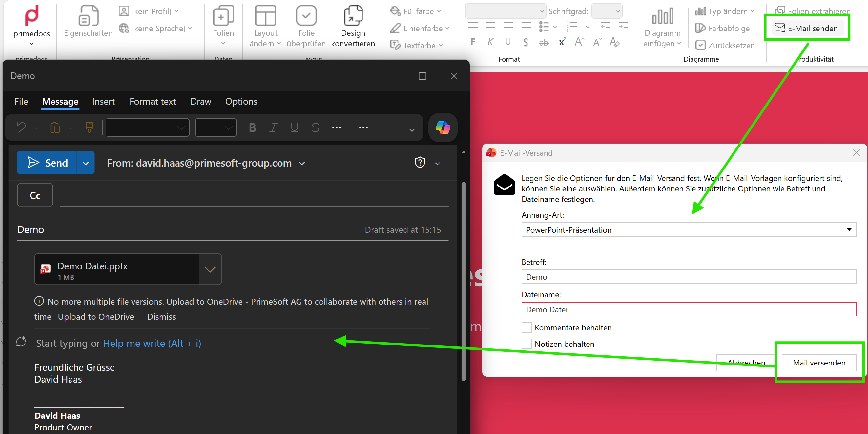Expand the From address dropdown
The height and width of the screenshot is (434, 868).
[x=302, y=163]
